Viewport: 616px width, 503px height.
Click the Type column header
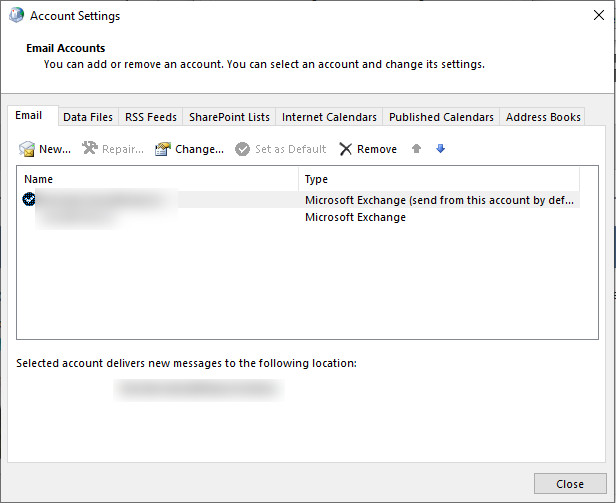pos(439,179)
